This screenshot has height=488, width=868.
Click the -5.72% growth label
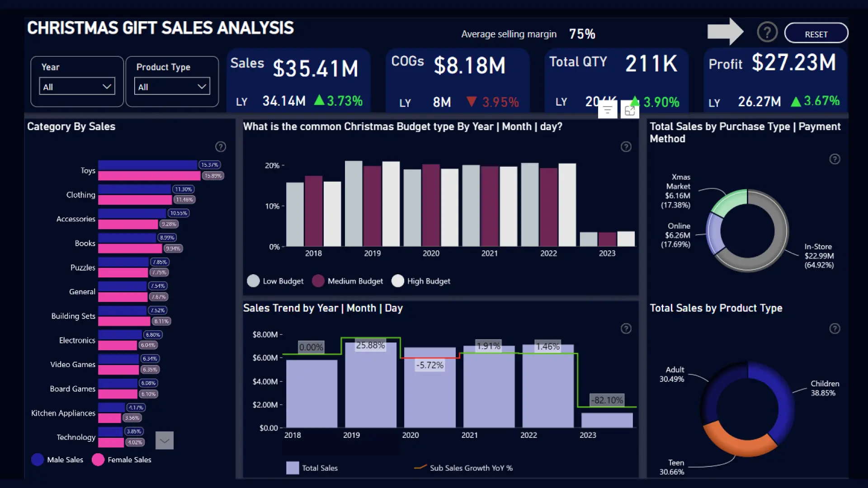pyautogui.click(x=429, y=365)
